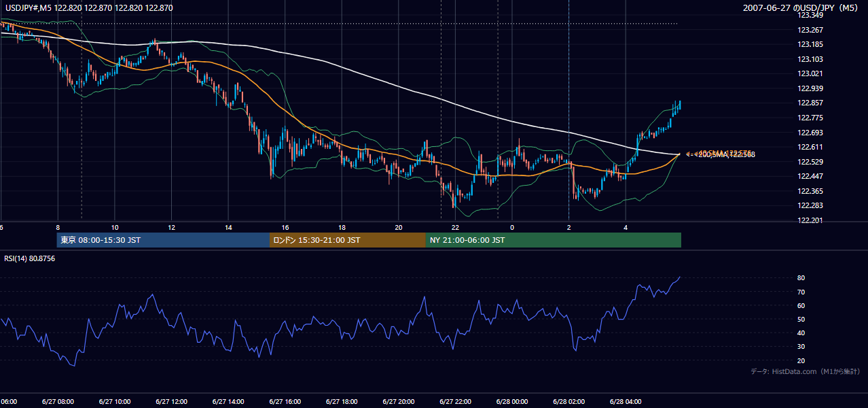Screen dimensions: 868x408
Task: Click hour label 16 under price chart
Action: click(285, 227)
